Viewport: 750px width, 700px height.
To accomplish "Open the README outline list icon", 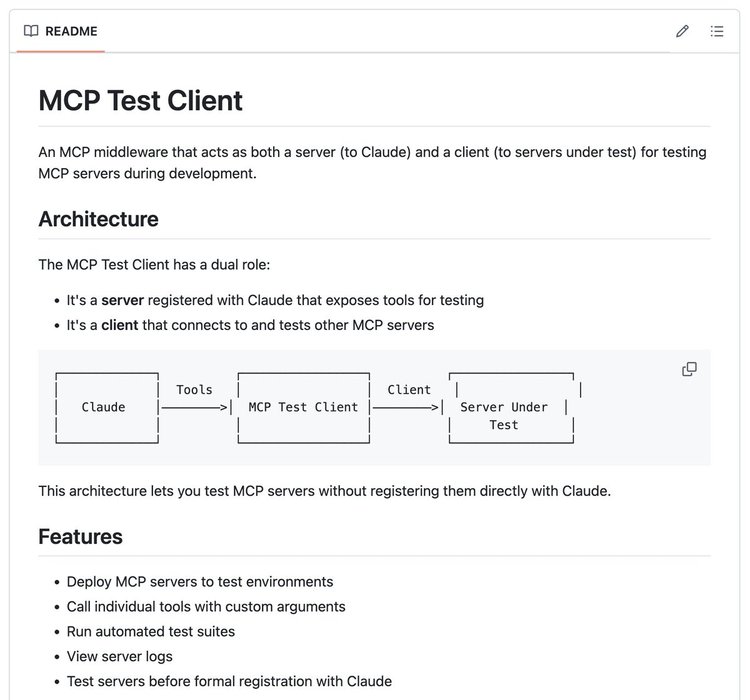I will [x=717, y=32].
